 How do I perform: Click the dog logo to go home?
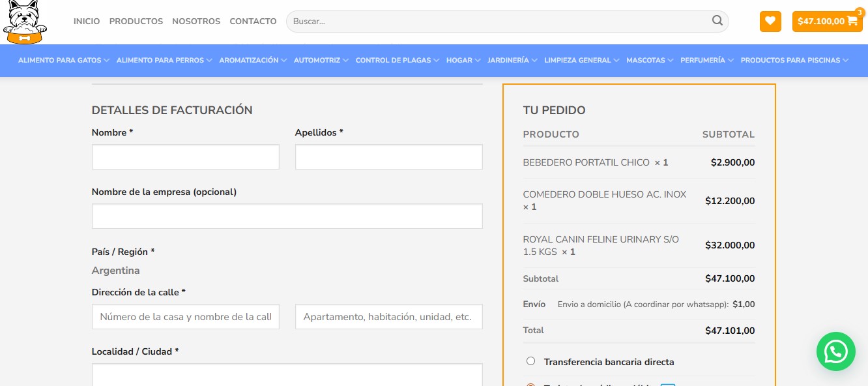point(25,22)
